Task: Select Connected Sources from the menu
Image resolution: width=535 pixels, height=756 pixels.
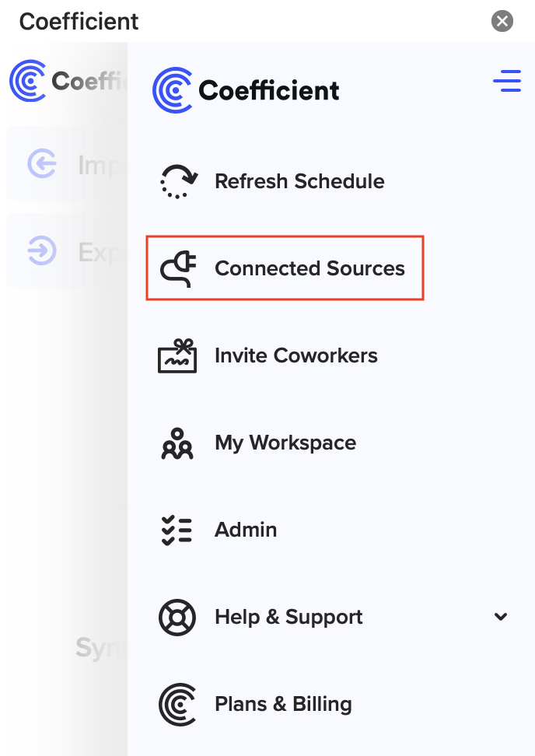Action: 309,269
